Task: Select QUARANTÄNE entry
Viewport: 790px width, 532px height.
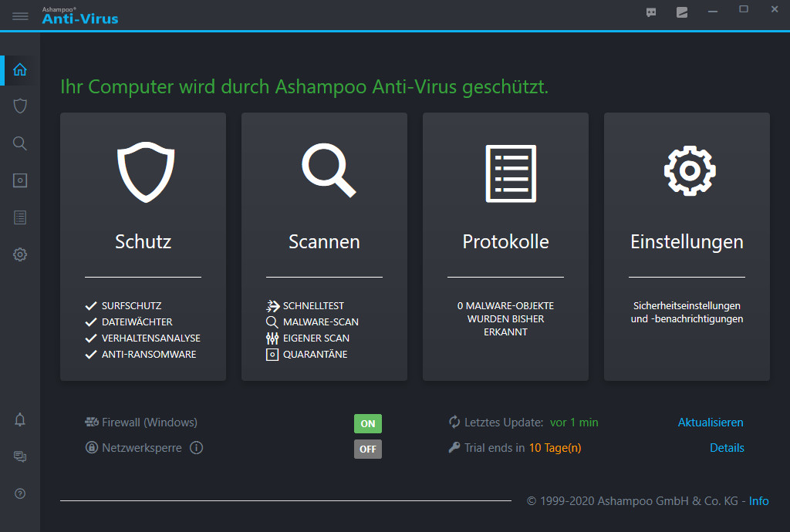Action: [316, 355]
